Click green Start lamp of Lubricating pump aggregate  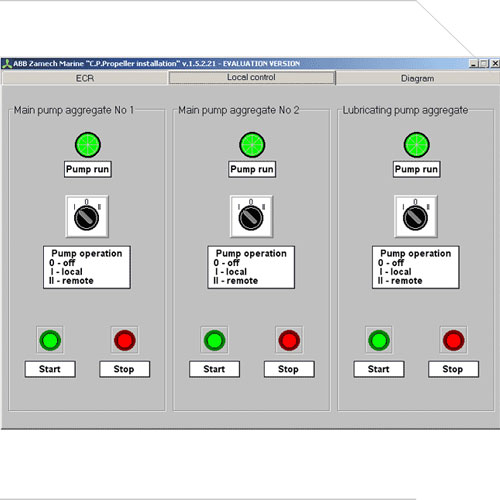[x=379, y=340]
